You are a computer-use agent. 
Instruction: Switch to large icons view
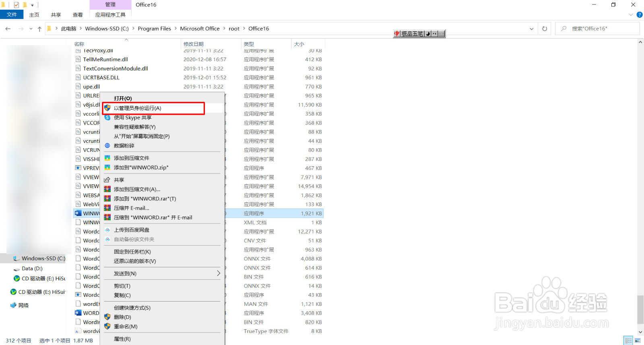point(638,341)
